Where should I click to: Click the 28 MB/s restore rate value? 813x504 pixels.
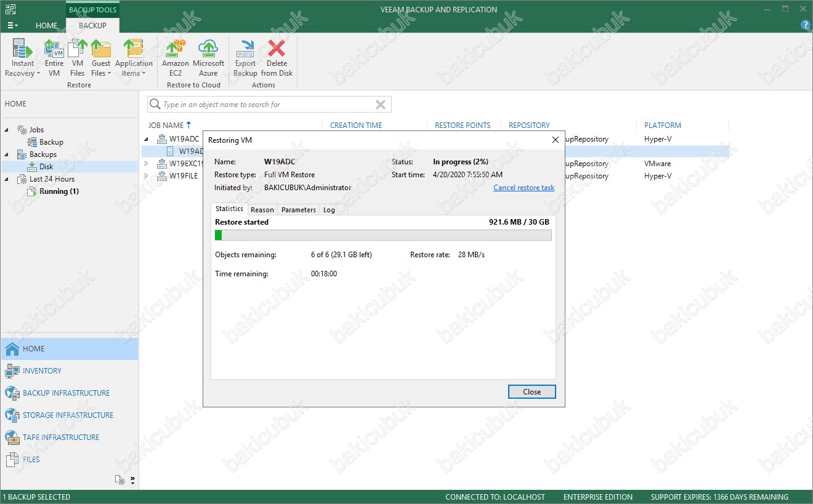[x=471, y=255]
